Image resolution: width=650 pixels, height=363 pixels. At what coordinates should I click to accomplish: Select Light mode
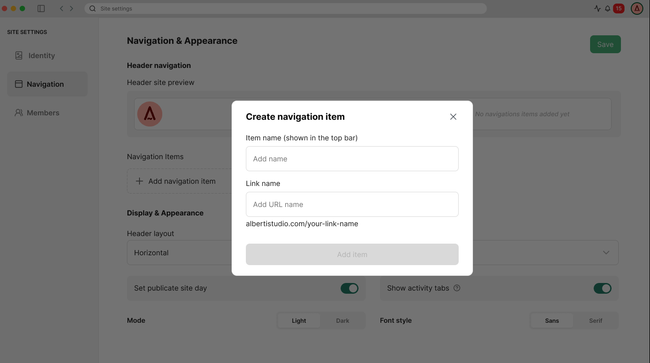[299, 321]
